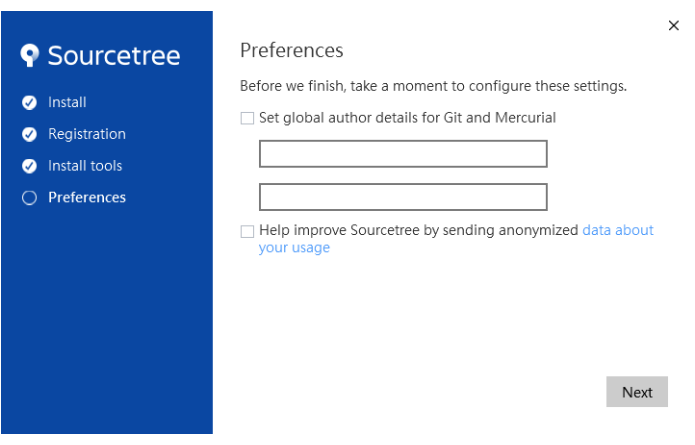The height and width of the screenshot is (445, 695).
Task: Click the Preferences step circle icon
Action: click(29, 198)
